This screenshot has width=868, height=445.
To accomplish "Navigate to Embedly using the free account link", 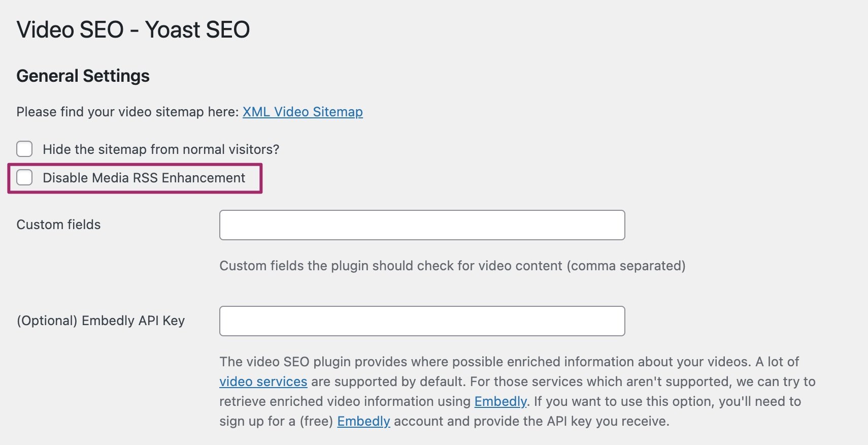I will (363, 421).
